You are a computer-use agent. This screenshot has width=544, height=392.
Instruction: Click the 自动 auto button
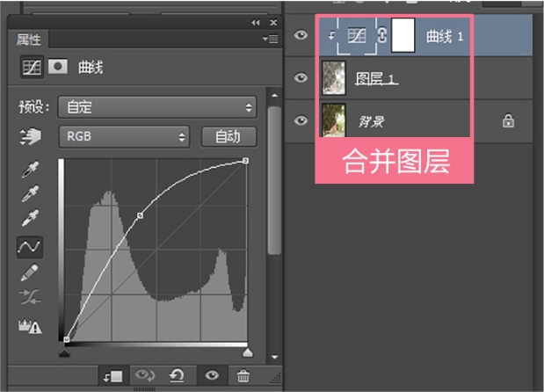click(229, 137)
